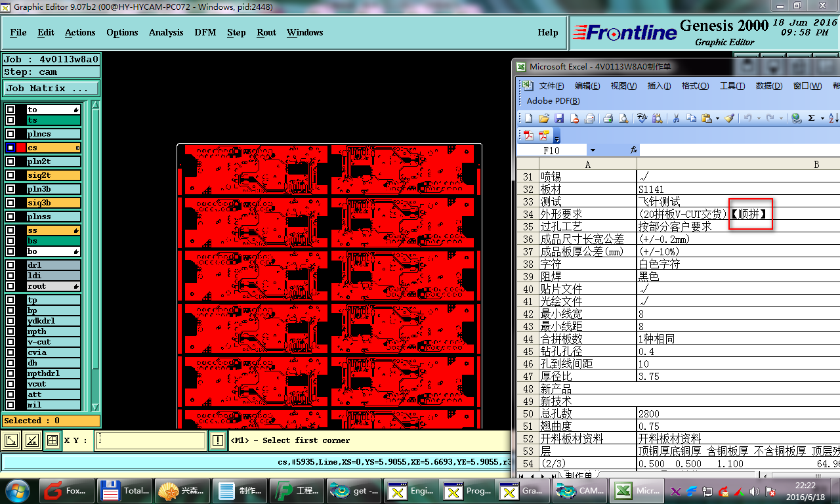Click the diagonal-arrow tool icon at bottom left
Viewport: 840px width, 504px height.
pyautogui.click(x=11, y=441)
